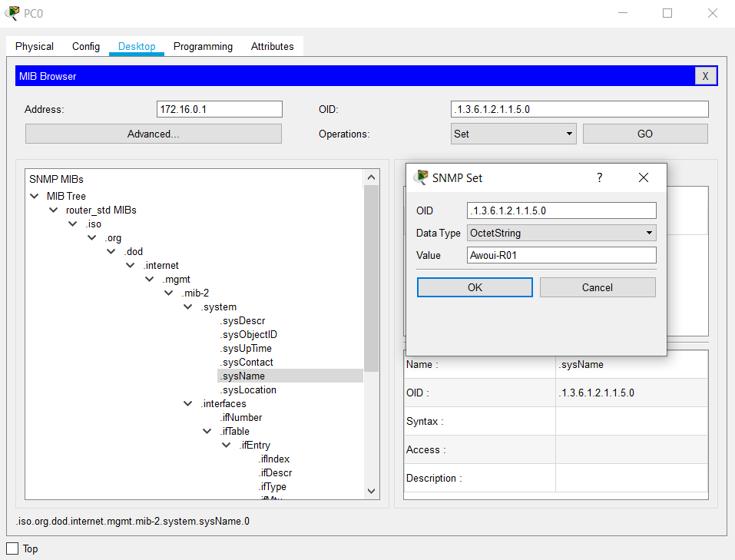Close the MIB Browser with the X button
The width and height of the screenshot is (735, 560).
(705, 77)
